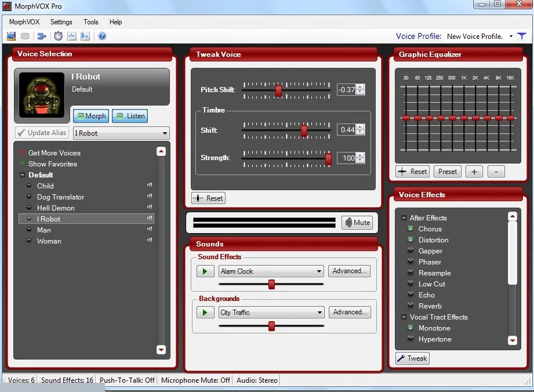Click the level bars icon beside Hell Demon

click(149, 207)
